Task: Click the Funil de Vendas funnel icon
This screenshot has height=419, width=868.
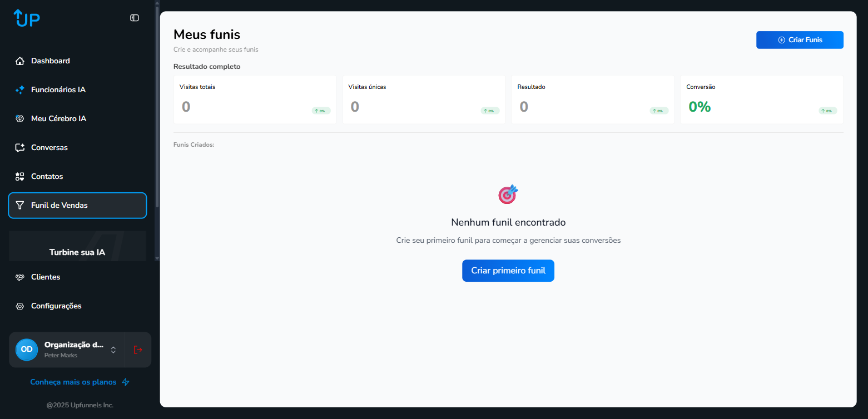Action: (20, 206)
